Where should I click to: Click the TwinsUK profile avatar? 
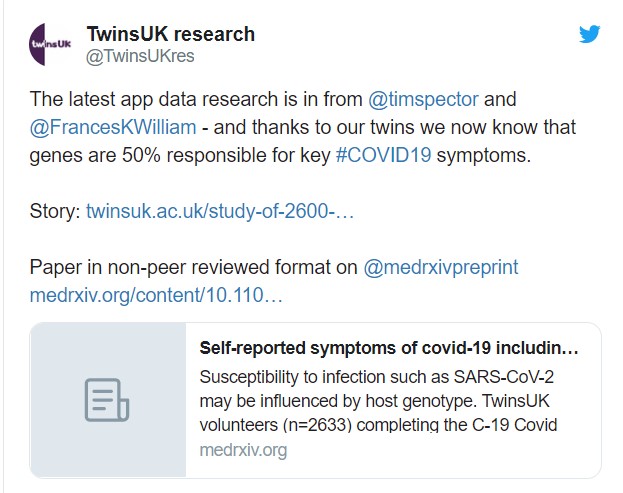coord(50,44)
